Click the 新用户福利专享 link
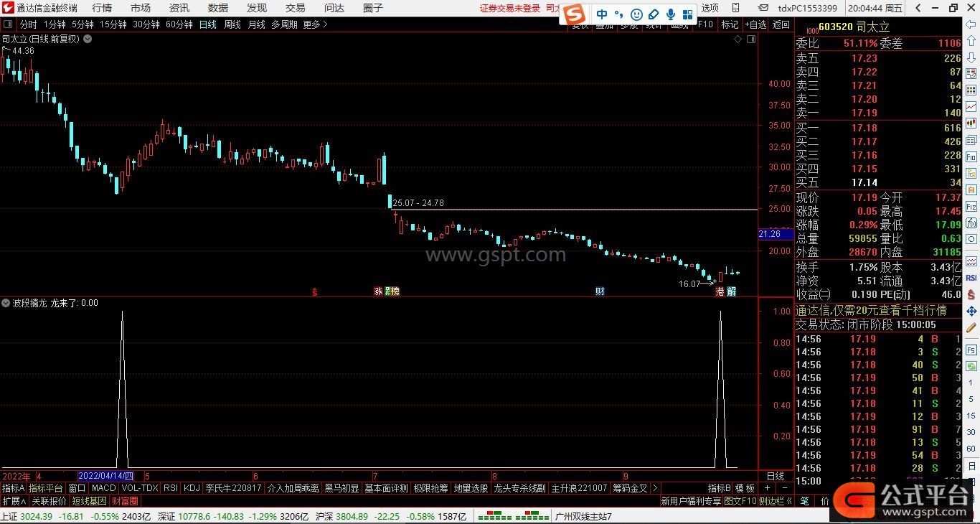This screenshot has height=524, width=980. tap(691, 501)
